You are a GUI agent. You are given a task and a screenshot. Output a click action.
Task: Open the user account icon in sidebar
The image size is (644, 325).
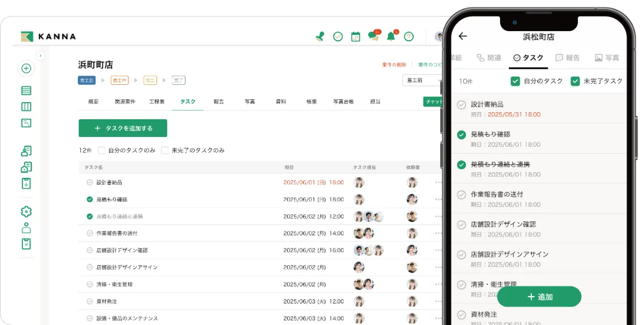coord(26,228)
